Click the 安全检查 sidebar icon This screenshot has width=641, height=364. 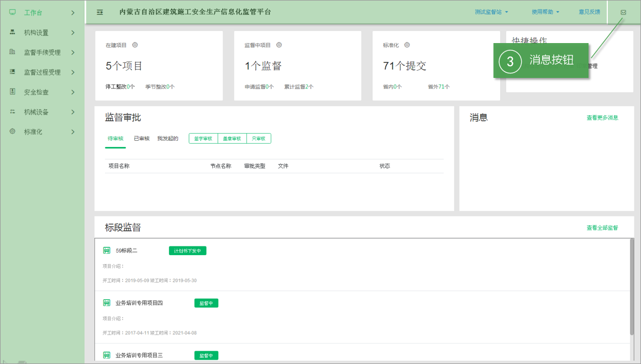[x=13, y=92]
